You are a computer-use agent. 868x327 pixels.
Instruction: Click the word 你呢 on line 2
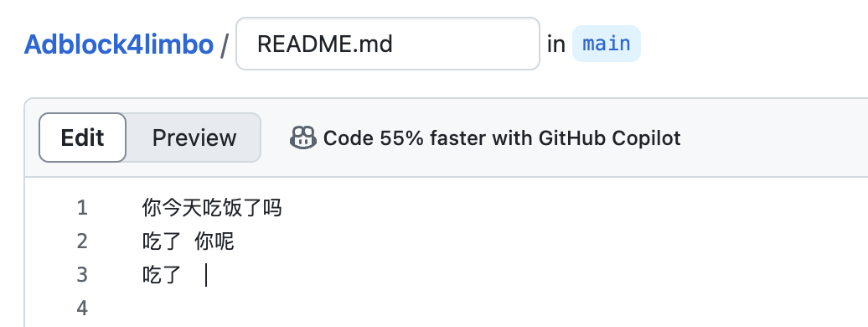214,241
